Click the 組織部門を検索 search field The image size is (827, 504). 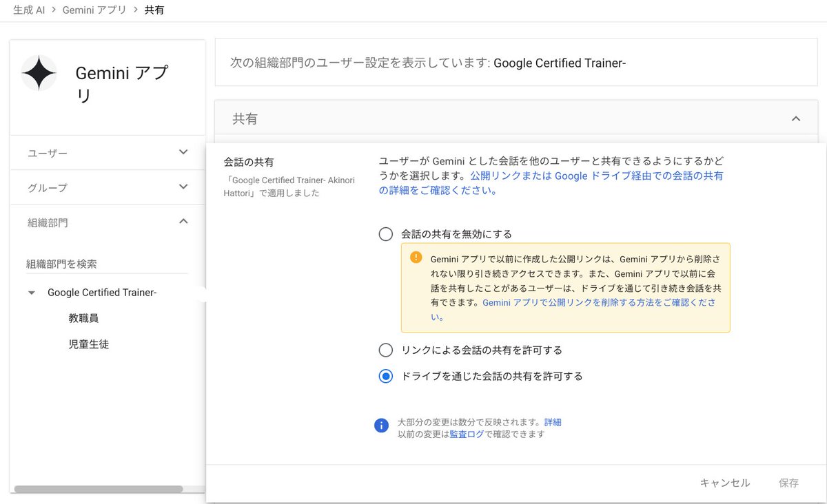click(107, 264)
